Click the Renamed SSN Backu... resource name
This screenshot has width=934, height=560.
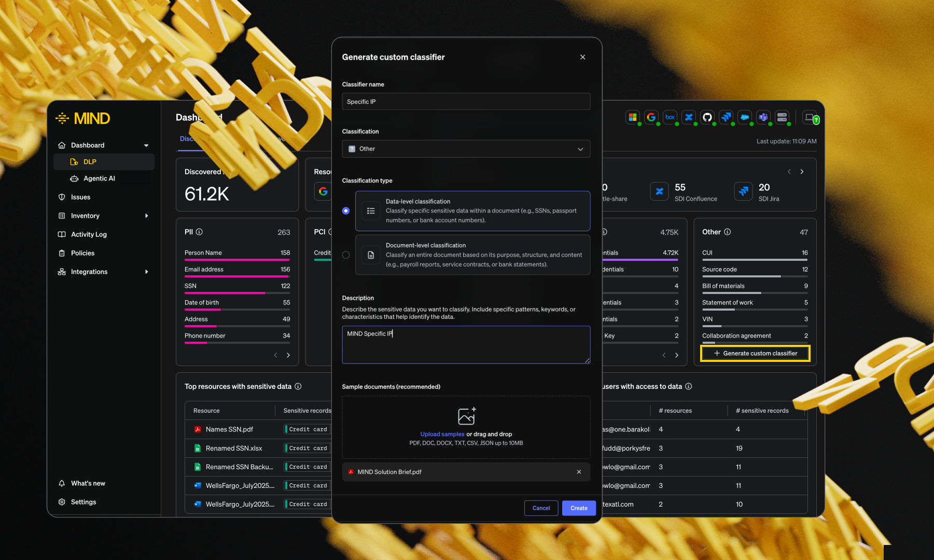click(240, 467)
